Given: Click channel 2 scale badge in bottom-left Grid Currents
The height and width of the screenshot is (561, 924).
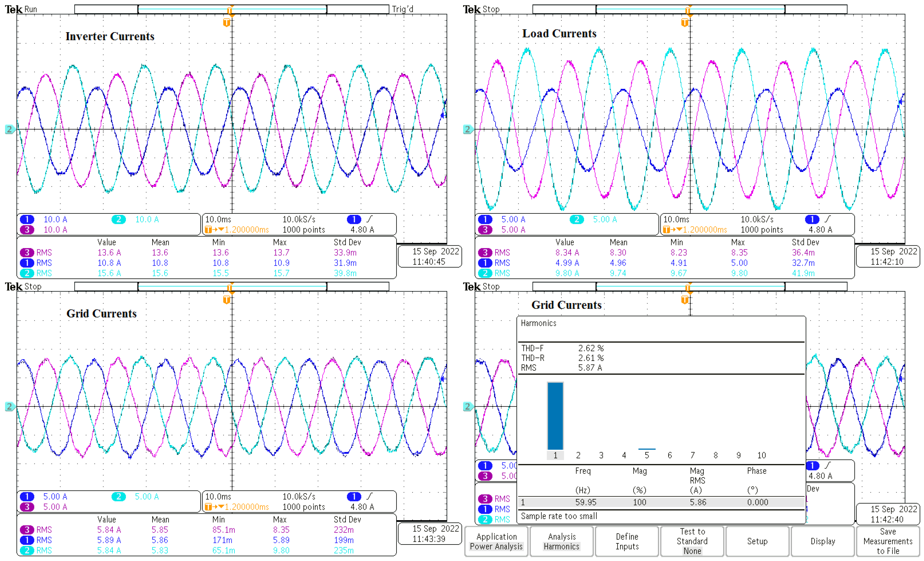Looking at the screenshot, I should tap(118, 496).
